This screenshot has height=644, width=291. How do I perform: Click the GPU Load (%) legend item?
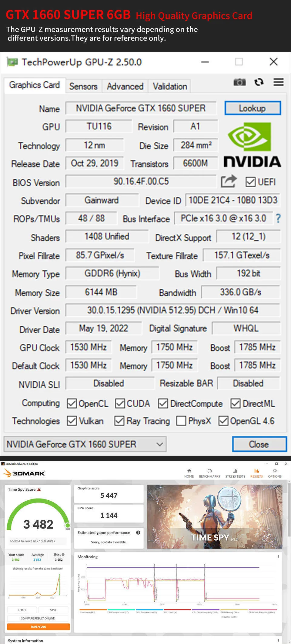(x=178, y=611)
